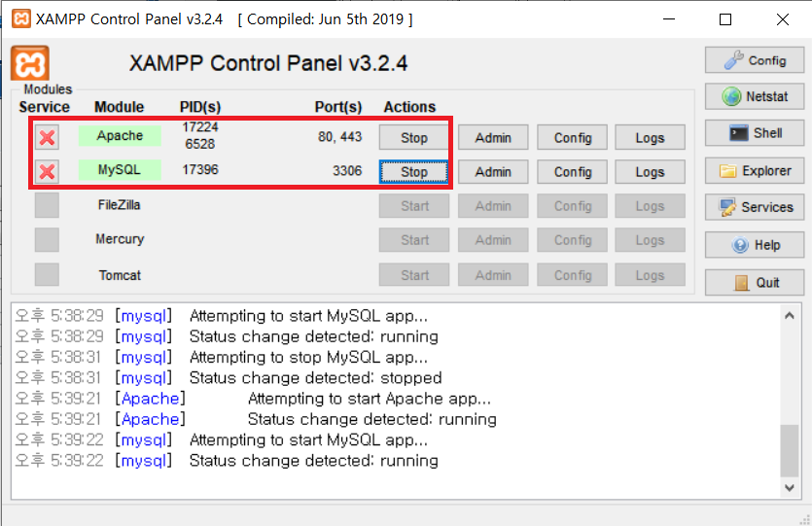Screen dimensions: 812x526
Task: Launch the Shell terminal button
Action: 755,133
